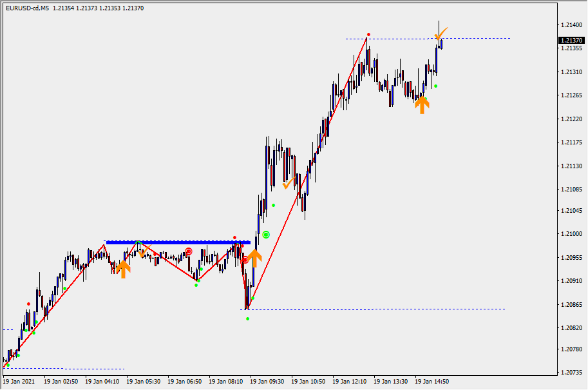Image resolution: width=588 pixels, height=390 pixels.
Task: Click the 1.21400 price scale label
Action: coord(571,24)
